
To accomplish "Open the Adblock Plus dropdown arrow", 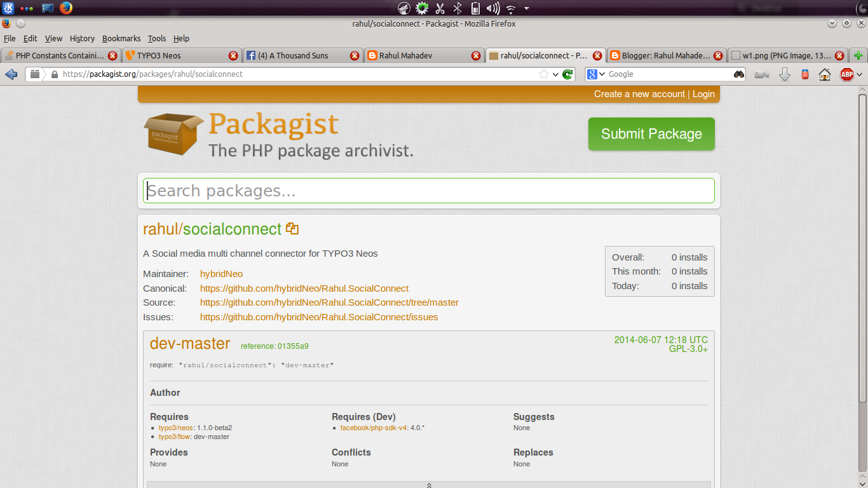I will [x=860, y=74].
